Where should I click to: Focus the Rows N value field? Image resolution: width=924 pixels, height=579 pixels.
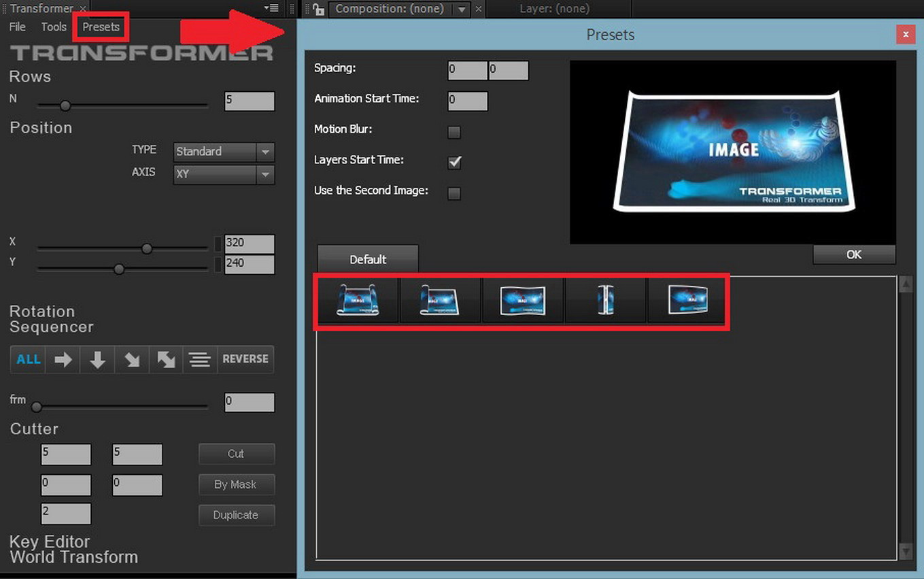(x=250, y=101)
